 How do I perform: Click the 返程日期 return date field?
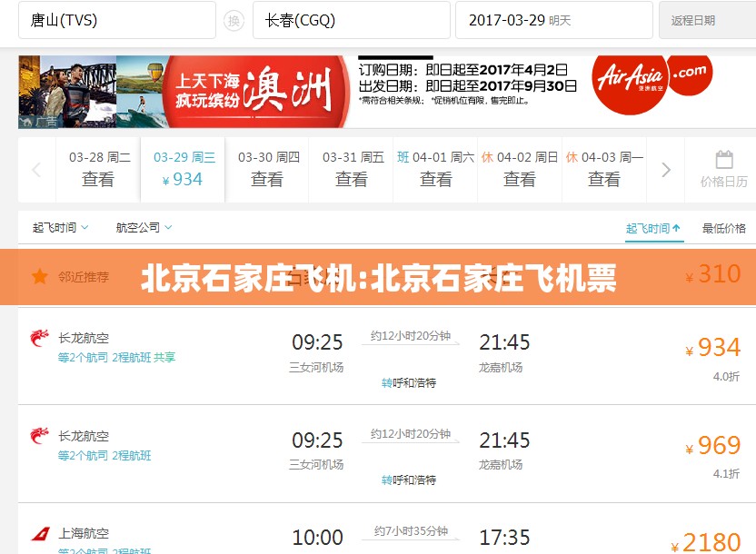(x=706, y=20)
